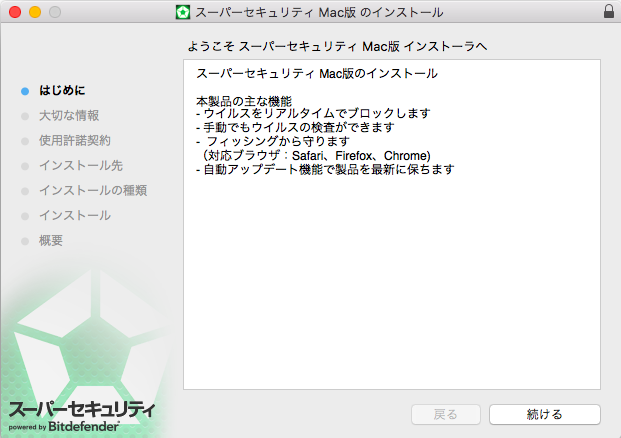Click the gray bullet beside 概要
This screenshot has height=438, width=621.
pos(25,241)
